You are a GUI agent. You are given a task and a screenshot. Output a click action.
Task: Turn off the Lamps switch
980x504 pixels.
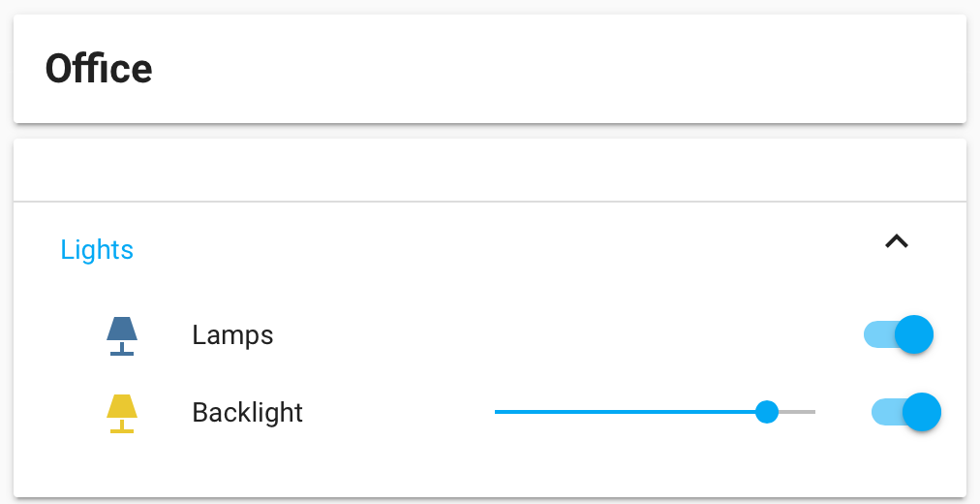912,334
